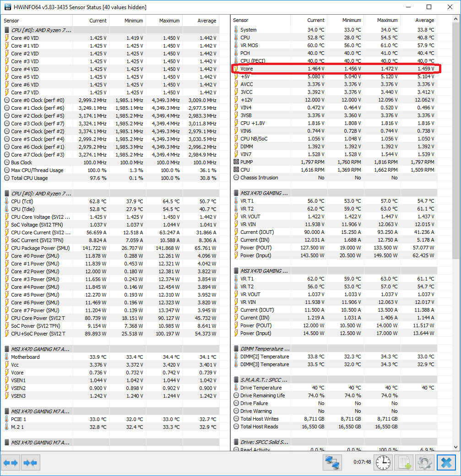Select the VIN7 row
This screenshot has width=461, height=476.
(334, 154)
